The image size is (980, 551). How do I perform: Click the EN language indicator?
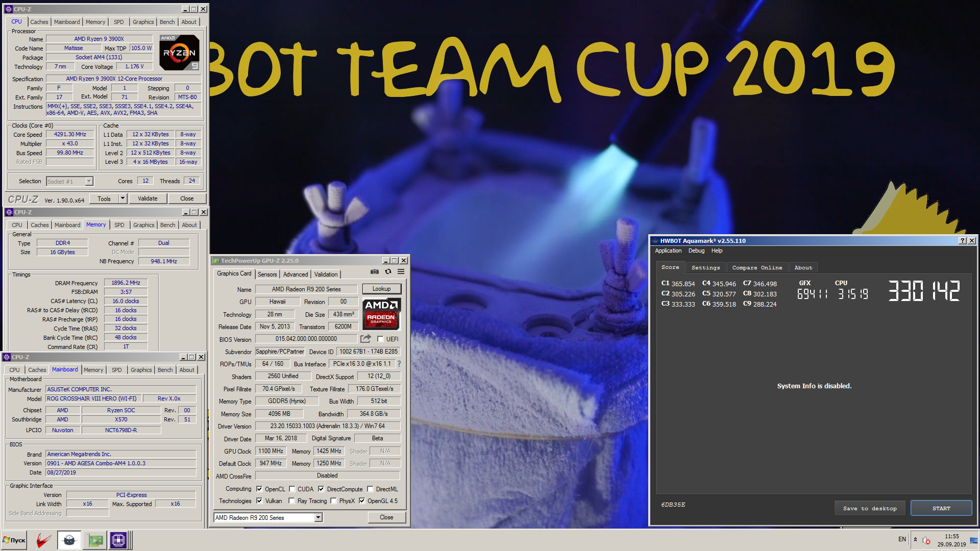pyautogui.click(x=902, y=539)
